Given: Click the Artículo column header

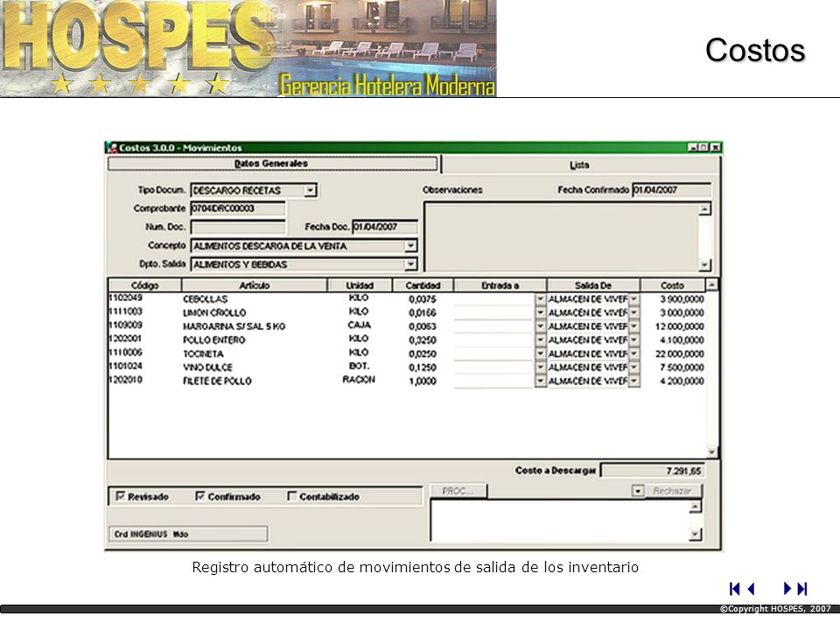Looking at the screenshot, I should (255, 285).
